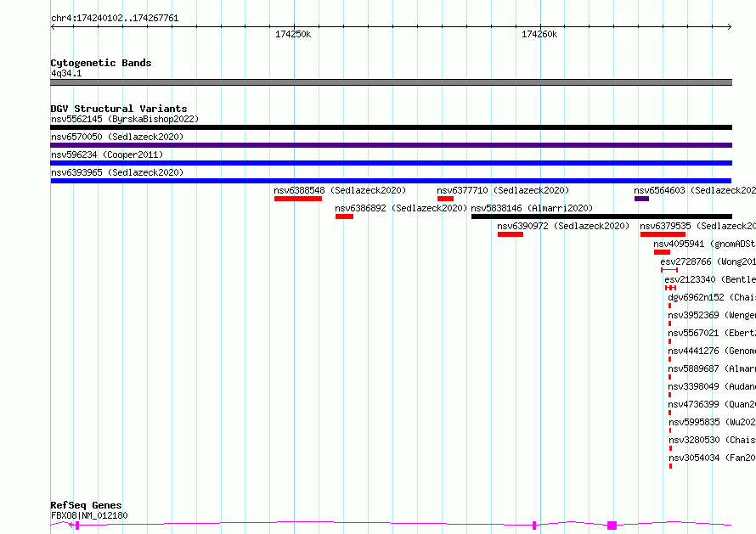Click the right arrow of the ruler

click(729, 26)
